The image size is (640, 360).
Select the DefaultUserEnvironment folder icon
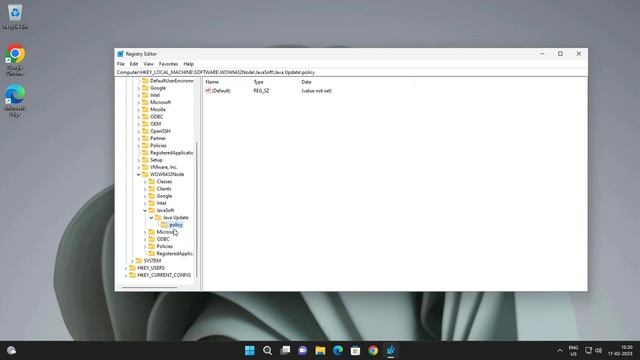(145, 81)
